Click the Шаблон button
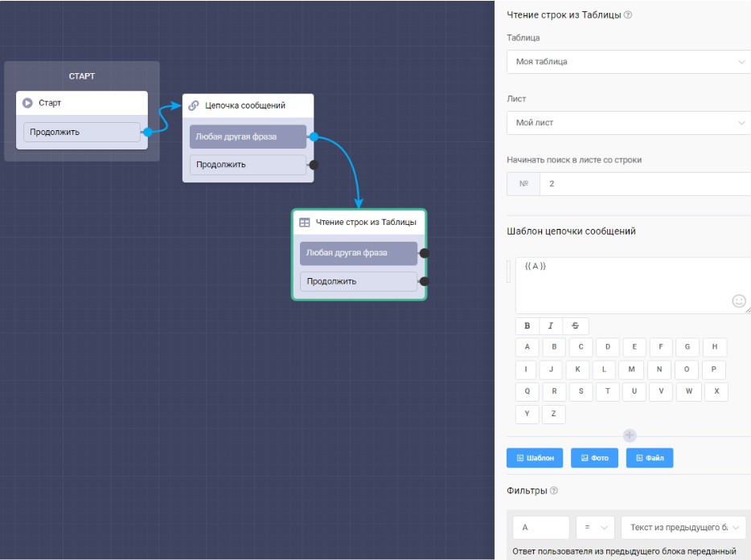The height and width of the screenshot is (560, 751). tap(535, 458)
